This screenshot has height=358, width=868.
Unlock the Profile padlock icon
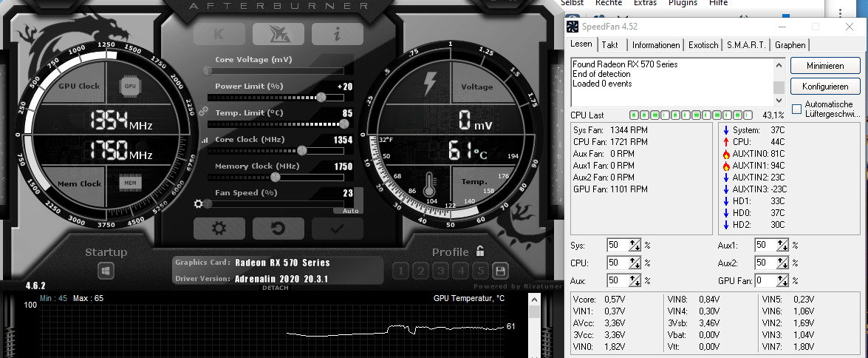(x=480, y=251)
